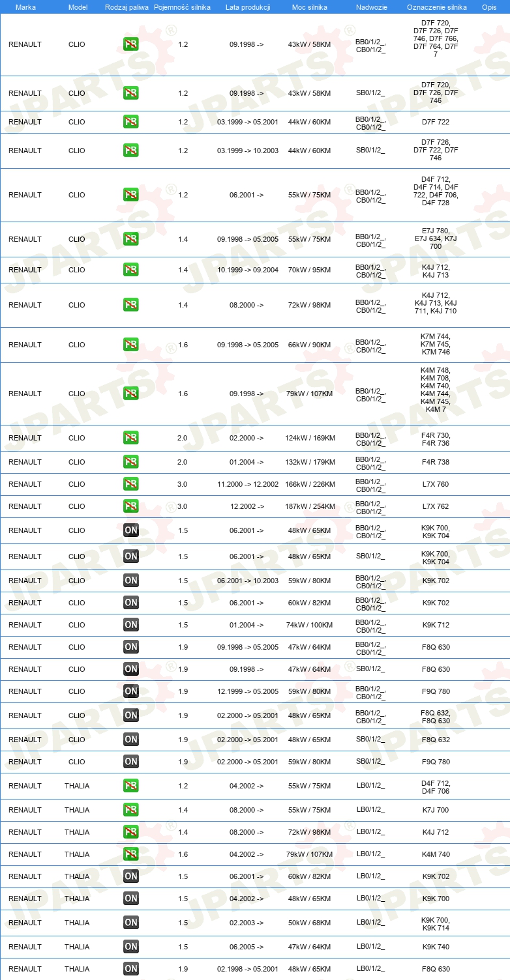Viewport: 510px width, 980px height.
Task: Click diesel ON icon in CLIO F9Q 780 SB0 row
Action: click(131, 762)
